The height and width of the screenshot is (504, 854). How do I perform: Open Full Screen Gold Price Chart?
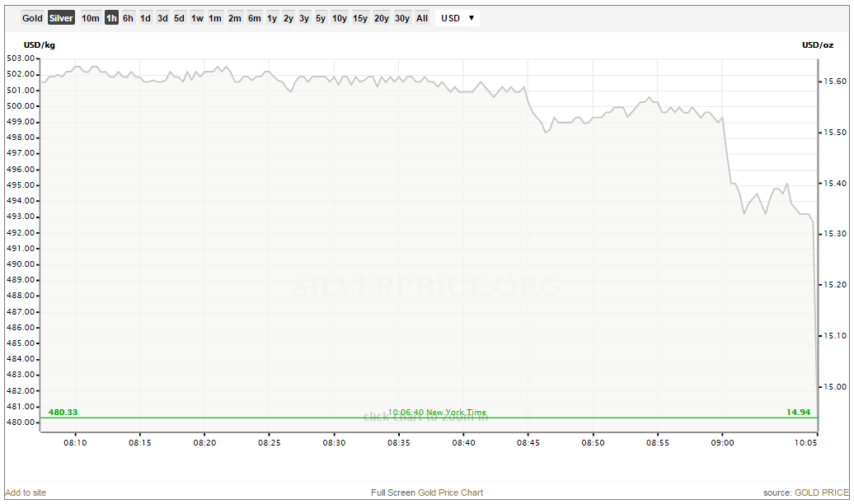point(427,492)
